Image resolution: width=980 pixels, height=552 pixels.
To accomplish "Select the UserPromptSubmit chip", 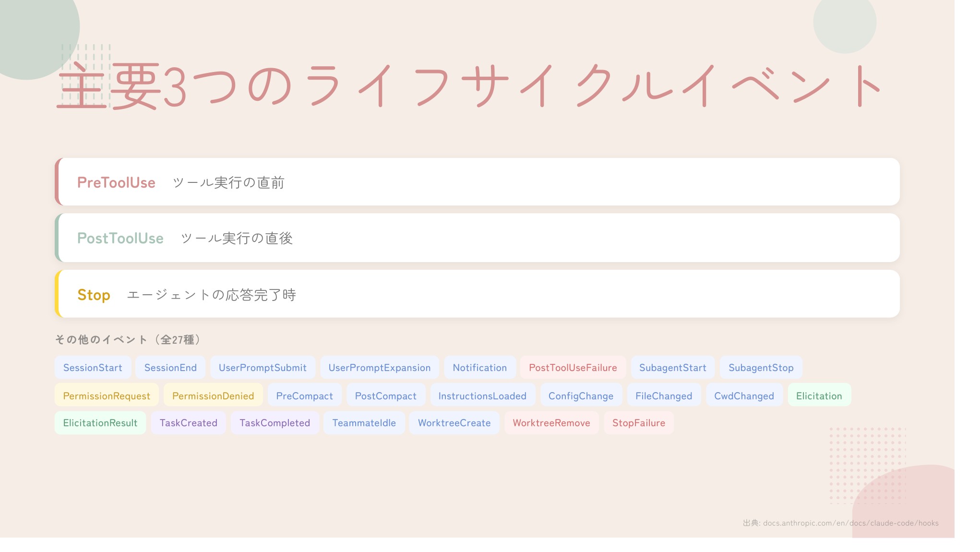I will tap(263, 368).
